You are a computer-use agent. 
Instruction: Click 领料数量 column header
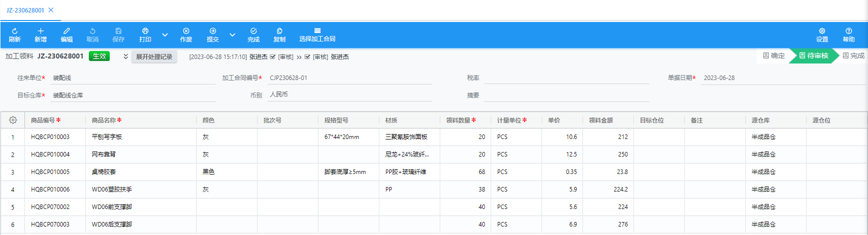[465, 120]
